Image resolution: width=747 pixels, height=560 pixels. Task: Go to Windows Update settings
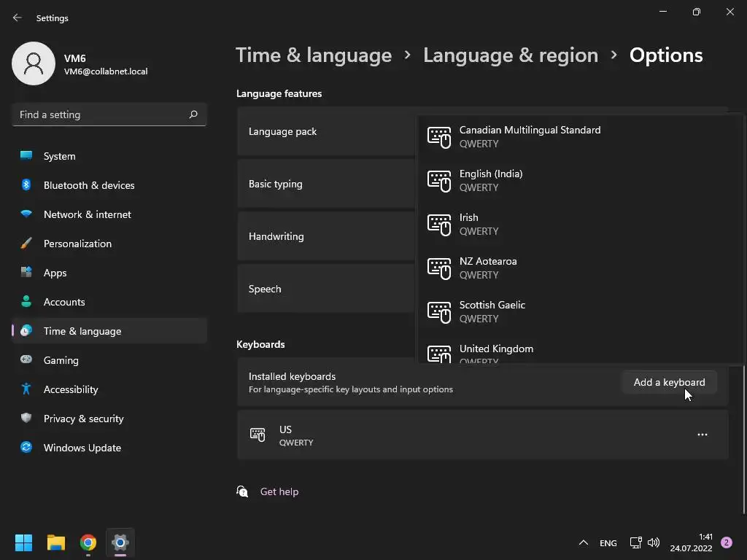coord(82,448)
